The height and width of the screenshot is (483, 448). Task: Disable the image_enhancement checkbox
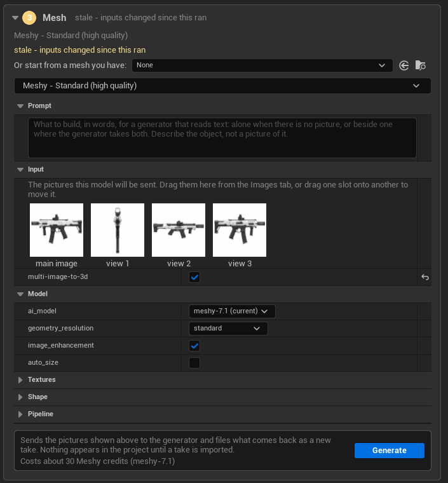(x=194, y=346)
